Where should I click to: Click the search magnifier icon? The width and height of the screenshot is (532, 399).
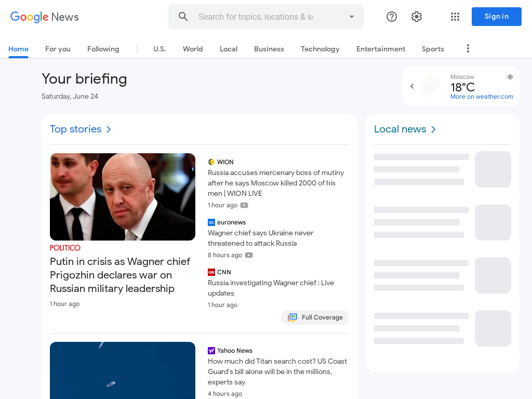pyautogui.click(x=183, y=16)
